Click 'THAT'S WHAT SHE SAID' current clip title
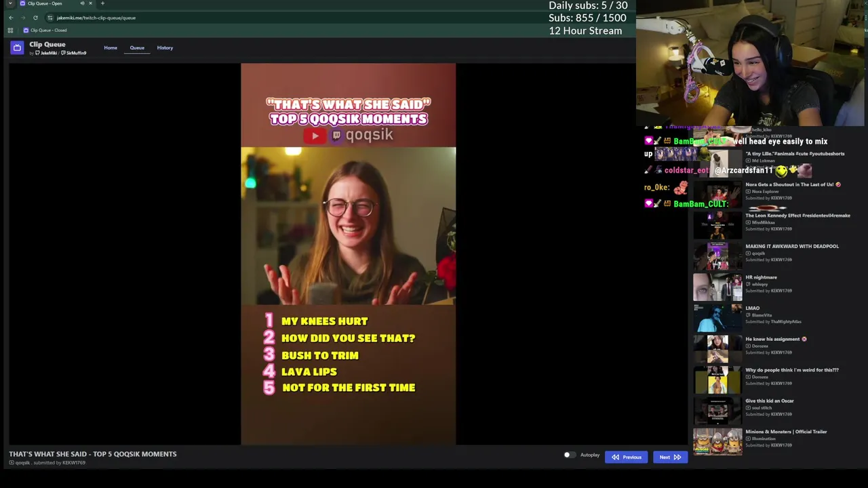The height and width of the screenshot is (488, 868). [x=93, y=454]
